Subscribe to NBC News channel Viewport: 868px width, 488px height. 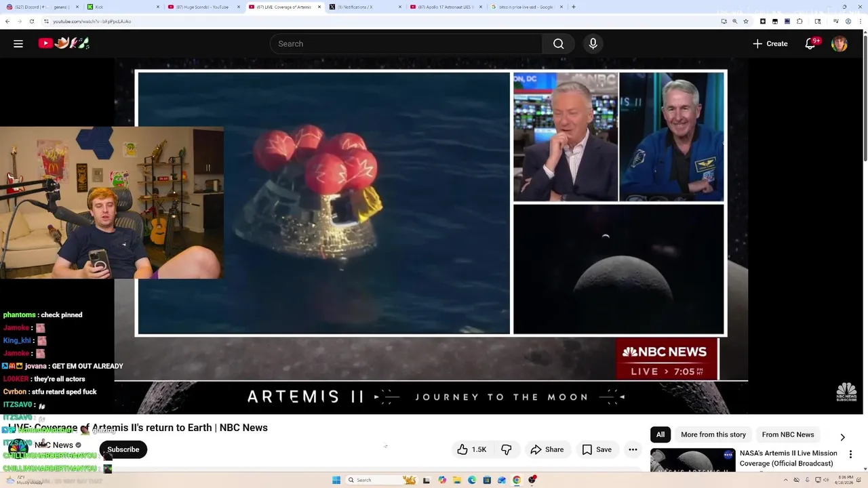(x=123, y=449)
